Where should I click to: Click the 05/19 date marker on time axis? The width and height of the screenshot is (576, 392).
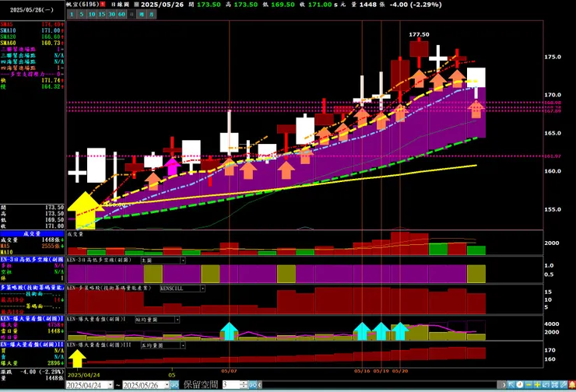pos(381,371)
